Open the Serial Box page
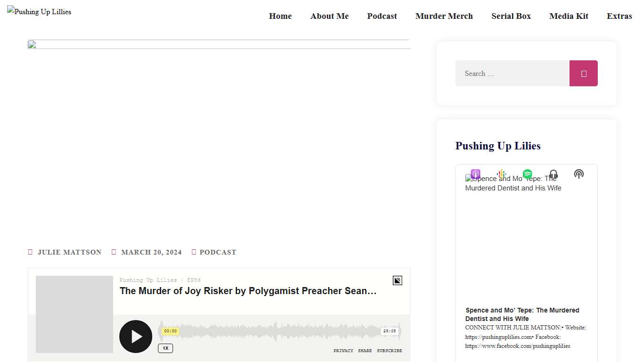 (511, 16)
